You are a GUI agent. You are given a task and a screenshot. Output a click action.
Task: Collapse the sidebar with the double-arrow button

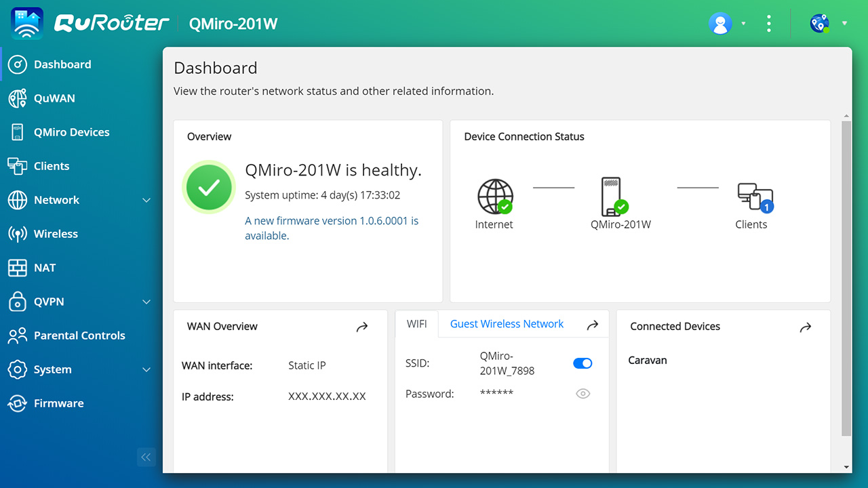click(x=146, y=457)
